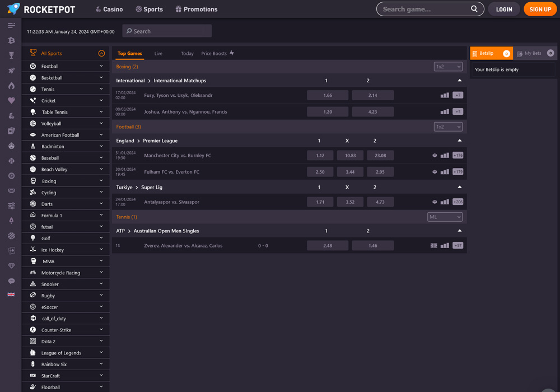
Task: Select odds 1.71 for Antalyaspor
Action: (320, 202)
